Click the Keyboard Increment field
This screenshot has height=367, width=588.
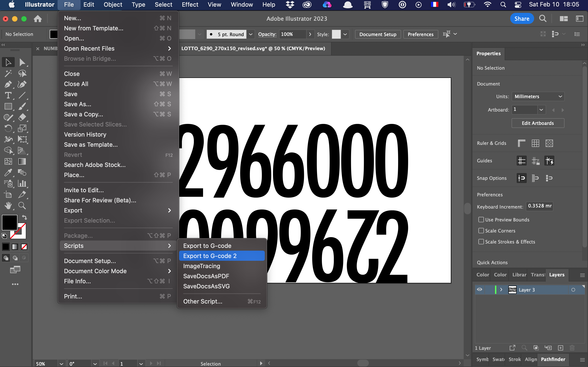(539, 206)
